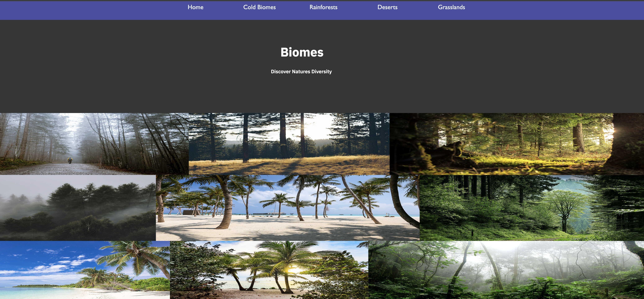Open the sunset behind palm trees photo
The image size is (644, 299).
[269, 270]
